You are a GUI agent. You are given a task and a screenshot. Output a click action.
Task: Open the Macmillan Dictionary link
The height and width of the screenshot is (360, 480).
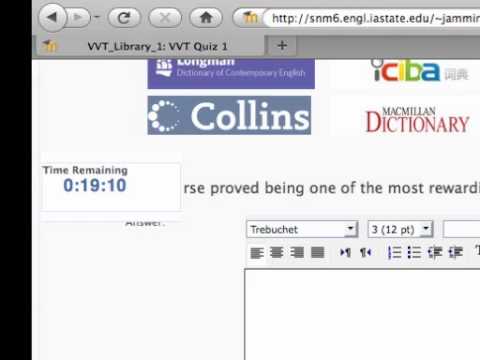(x=417, y=120)
